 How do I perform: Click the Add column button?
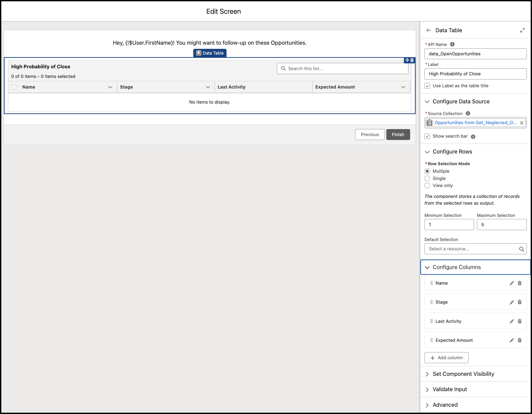click(447, 358)
